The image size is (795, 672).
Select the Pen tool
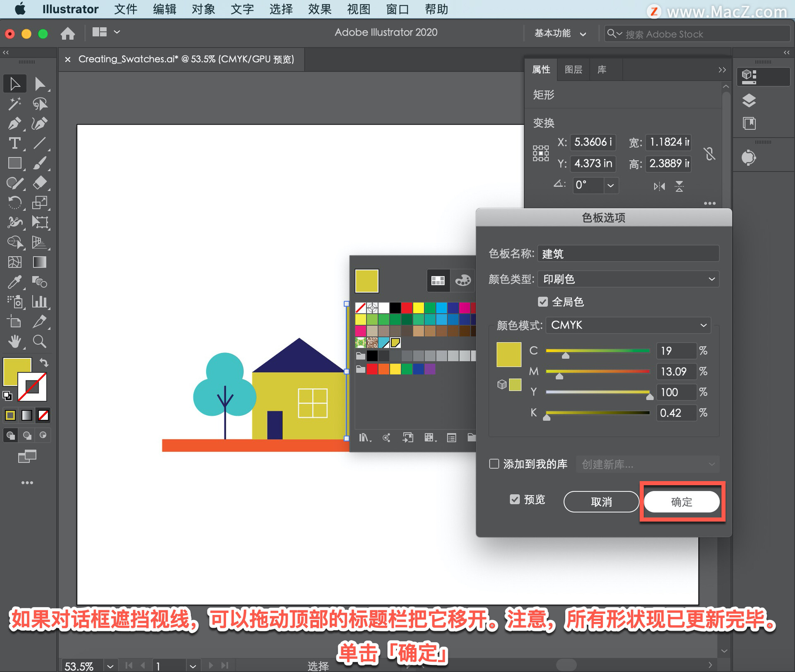(x=14, y=123)
